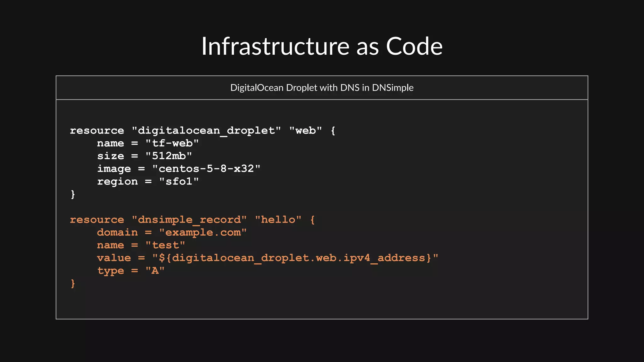Click the line resource "dnsimple_record" "hello" {
This screenshot has width=644, height=362.
tap(192, 220)
